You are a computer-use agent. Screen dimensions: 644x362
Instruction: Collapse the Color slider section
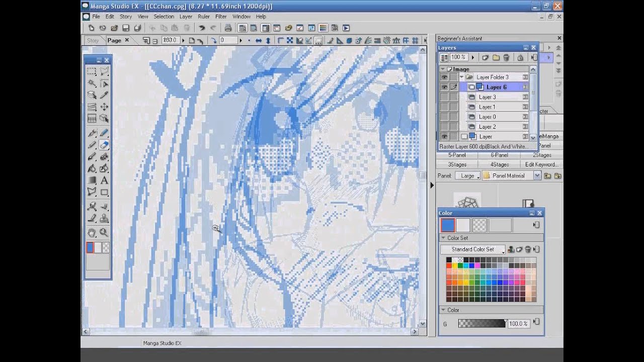[x=443, y=310]
